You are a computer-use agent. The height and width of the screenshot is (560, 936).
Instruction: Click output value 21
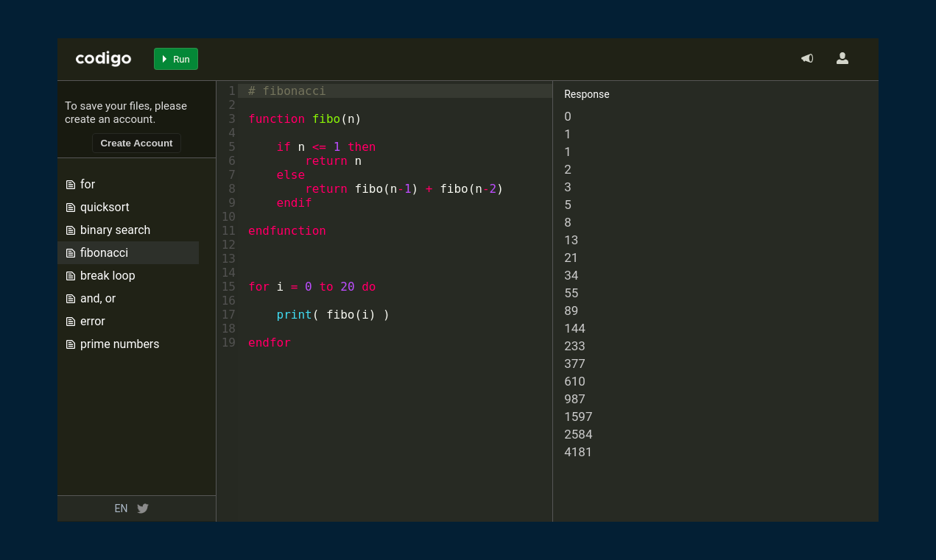pyautogui.click(x=571, y=258)
